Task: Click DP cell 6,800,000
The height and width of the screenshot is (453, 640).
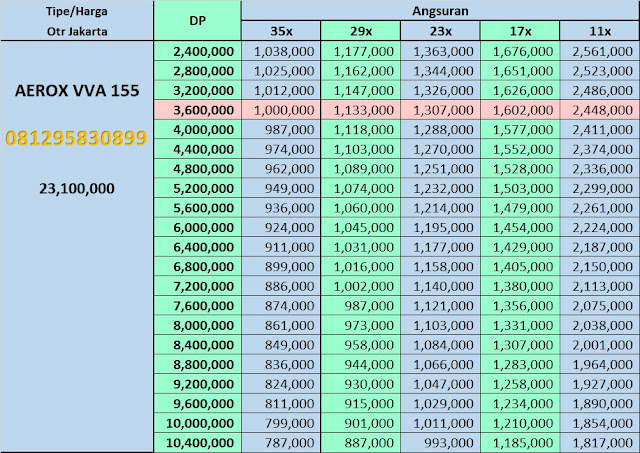Action: click(198, 267)
